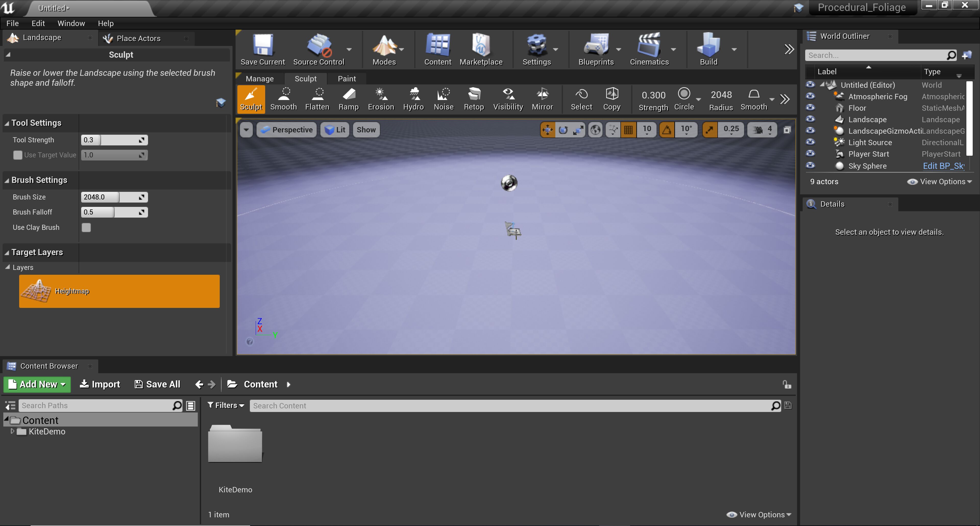Click the Hydro erosion tool

pos(413,98)
